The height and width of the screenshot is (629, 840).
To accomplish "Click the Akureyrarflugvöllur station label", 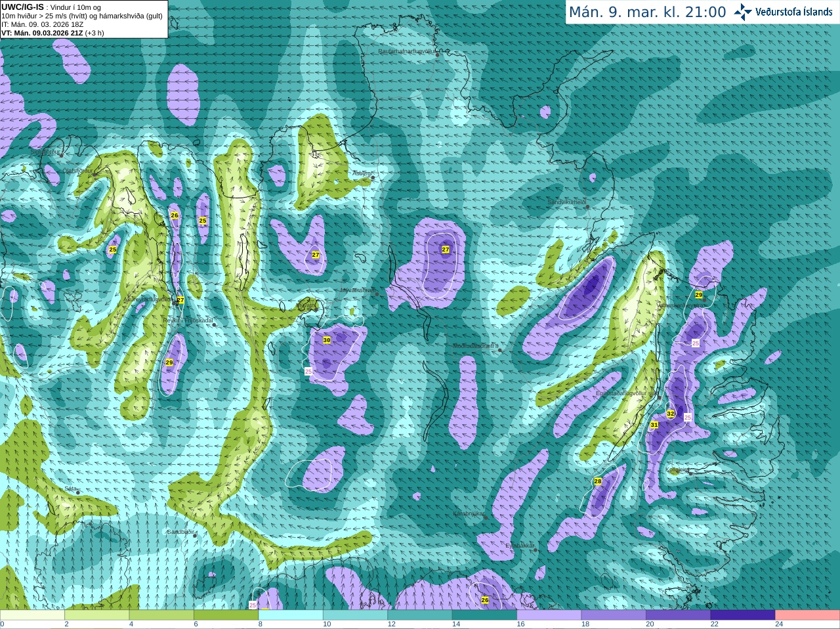I will pos(148,299).
